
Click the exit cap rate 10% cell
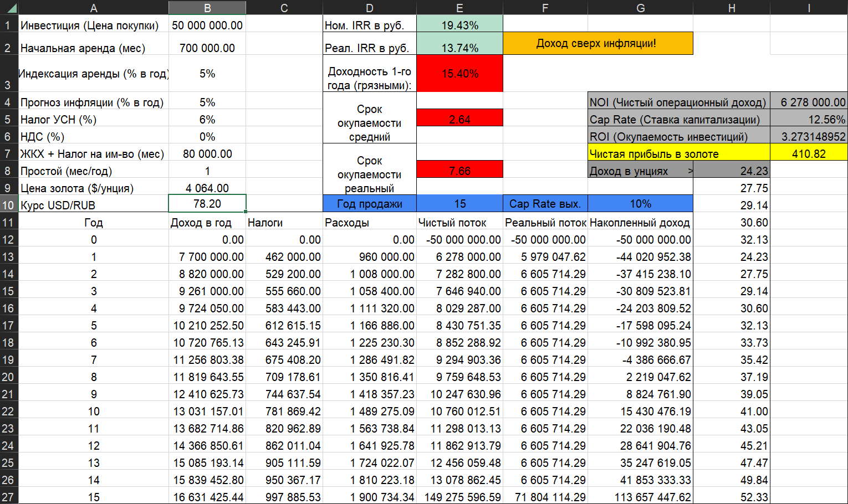[x=640, y=203]
